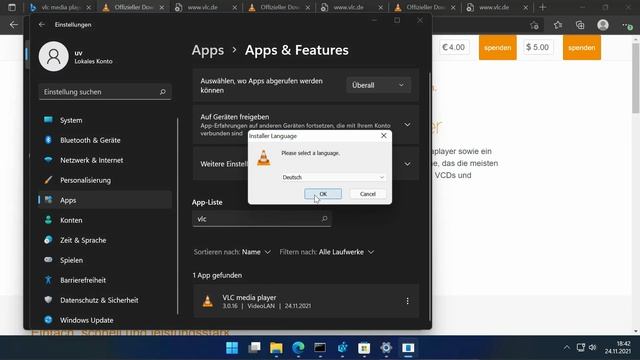
Task: Close the first www.vlc.de tab
Action: click(x=235, y=8)
